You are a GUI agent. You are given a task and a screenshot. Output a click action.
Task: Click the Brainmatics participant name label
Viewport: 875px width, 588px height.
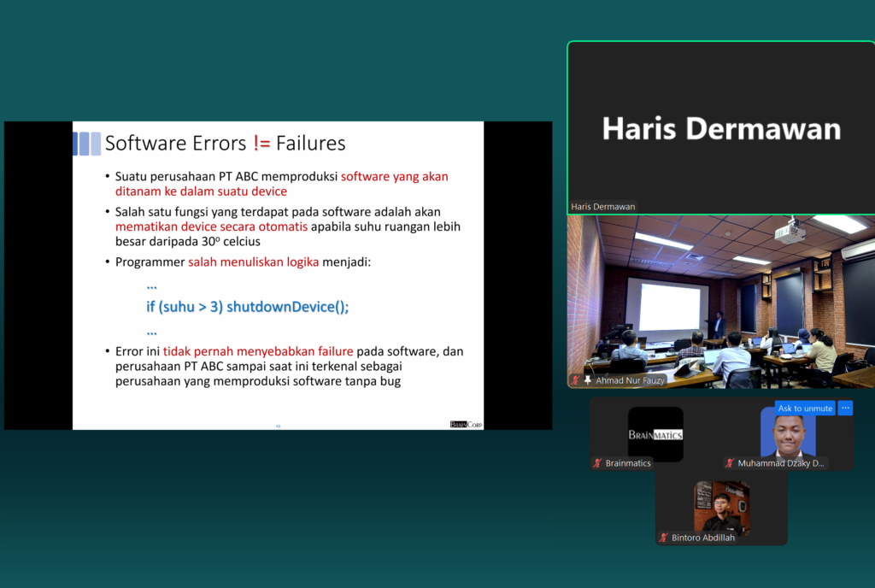pyautogui.click(x=628, y=463)
